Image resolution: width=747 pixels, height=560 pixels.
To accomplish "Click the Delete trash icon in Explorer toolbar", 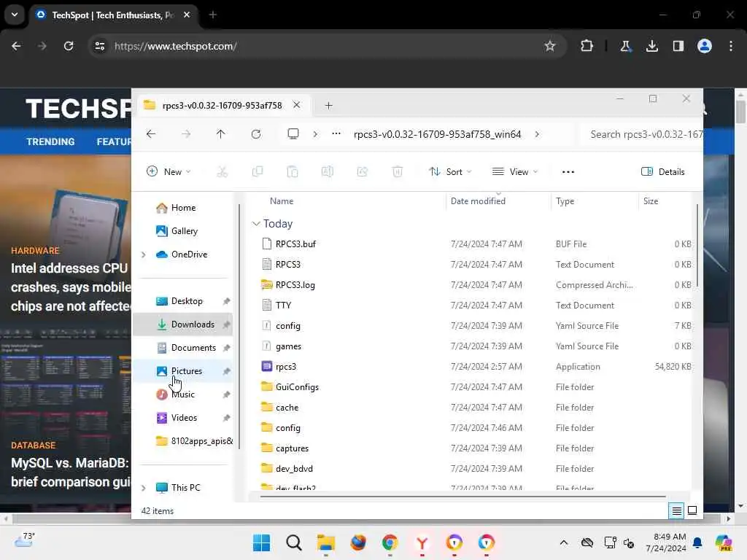I will [398, 172].
